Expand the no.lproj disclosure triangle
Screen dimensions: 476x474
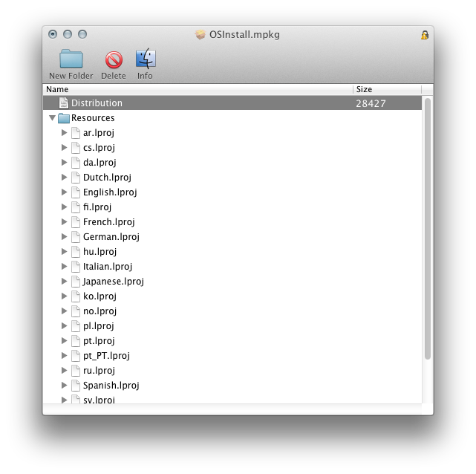tap(64, 311)
